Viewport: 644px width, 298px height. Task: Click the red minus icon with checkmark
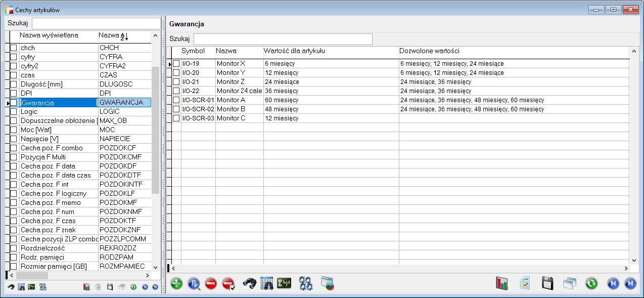point(229,284)
